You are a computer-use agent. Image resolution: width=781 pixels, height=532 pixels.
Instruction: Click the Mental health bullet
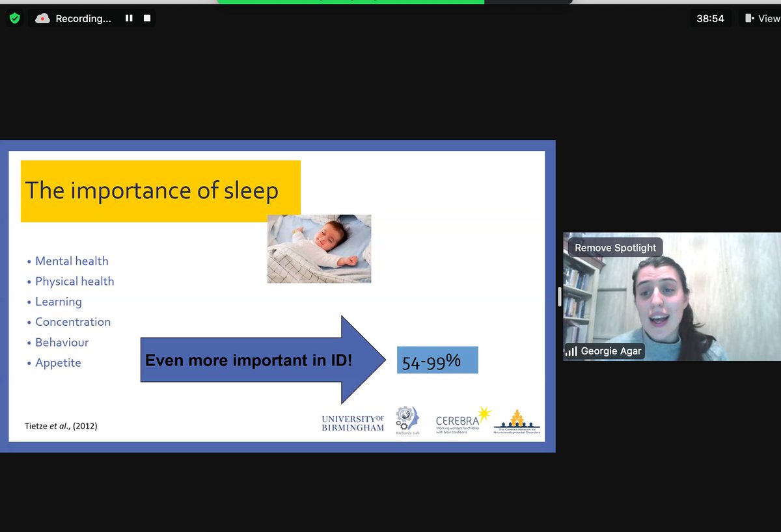tap(72, 261)
